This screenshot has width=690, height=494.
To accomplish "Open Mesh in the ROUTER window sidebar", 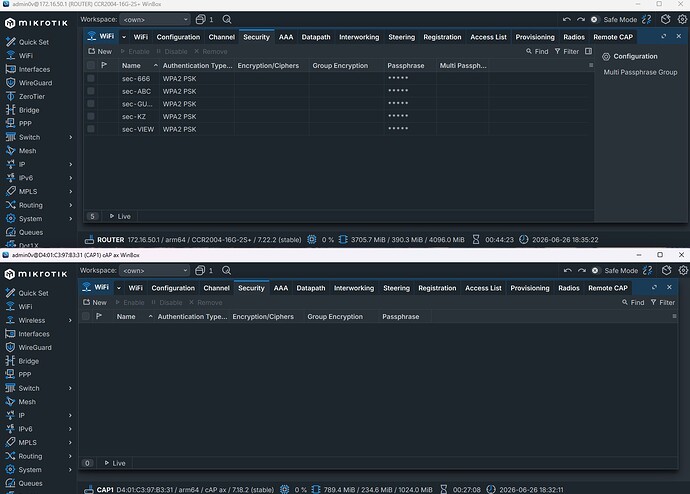I will coord(21,151).
